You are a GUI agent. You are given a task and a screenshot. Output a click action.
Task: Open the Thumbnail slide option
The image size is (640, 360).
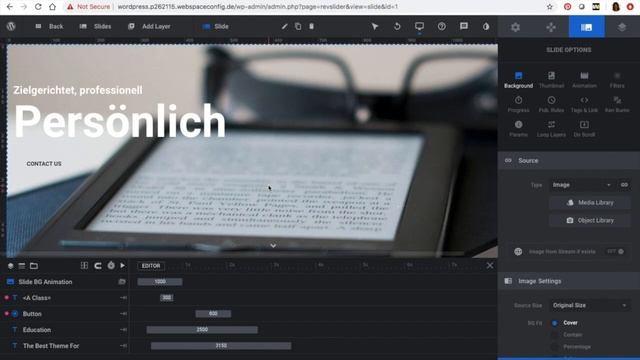[x=551, y=80]
